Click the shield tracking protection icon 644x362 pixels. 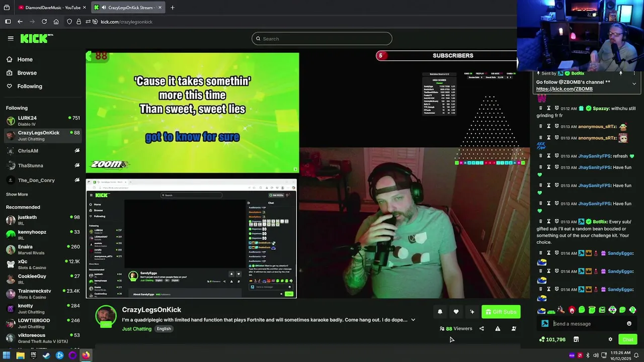pyautogui.click(x=69, y=22)
